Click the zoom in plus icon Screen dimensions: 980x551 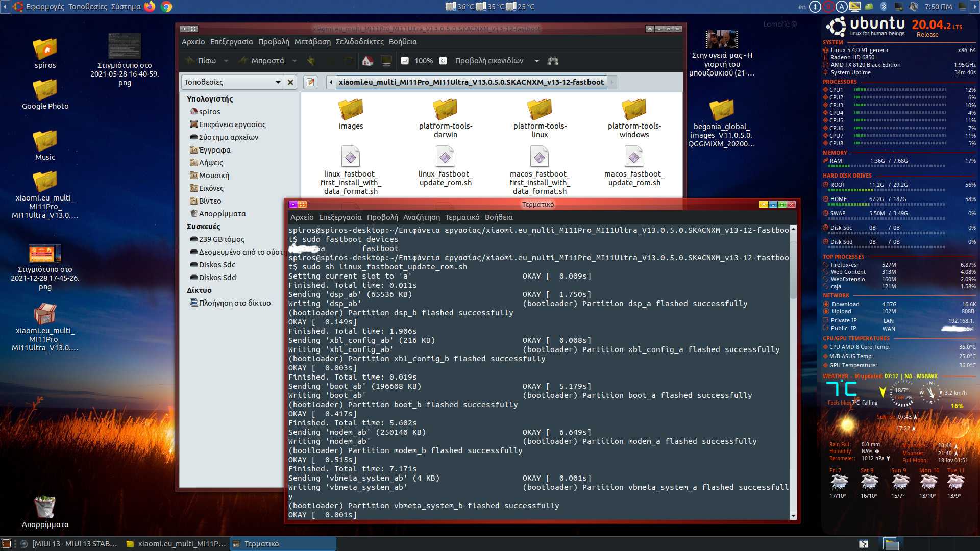(443, 61)
